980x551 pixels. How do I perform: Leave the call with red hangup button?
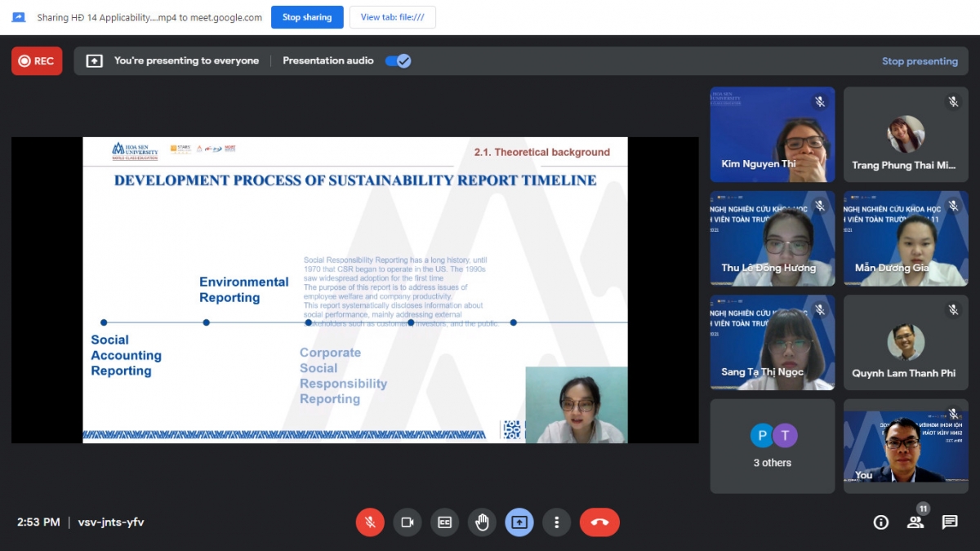point(599,522)
